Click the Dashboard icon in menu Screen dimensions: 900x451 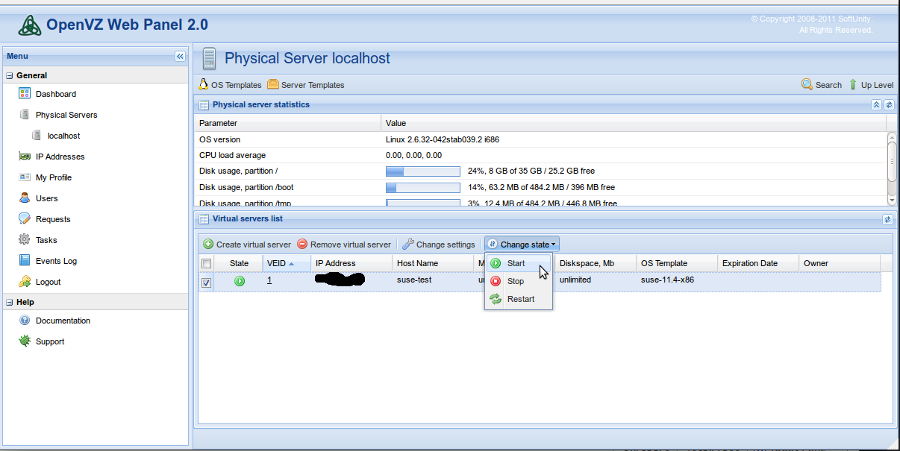[x=24, y=94]
